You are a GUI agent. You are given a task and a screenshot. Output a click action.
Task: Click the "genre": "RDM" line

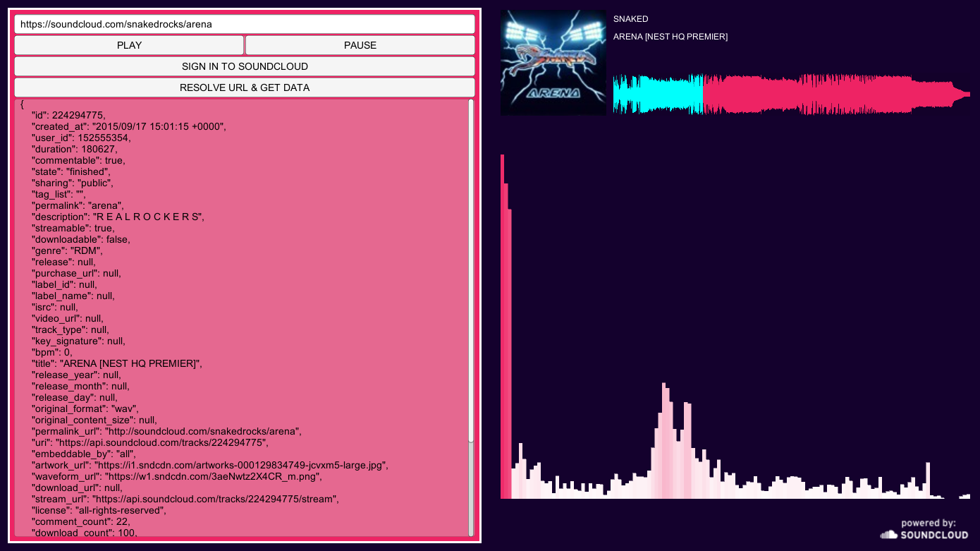coord(68,250)
